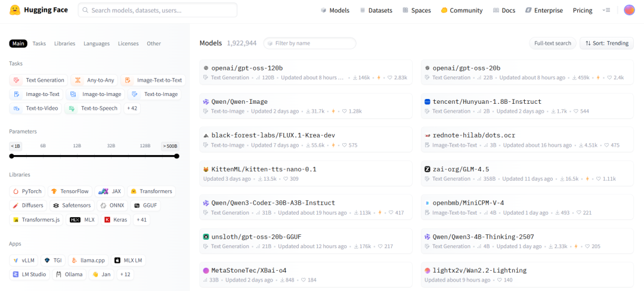The height and width of the screenshot is (291, 644).
Task: Filter by GGUF library
Action: click(145, 205)
